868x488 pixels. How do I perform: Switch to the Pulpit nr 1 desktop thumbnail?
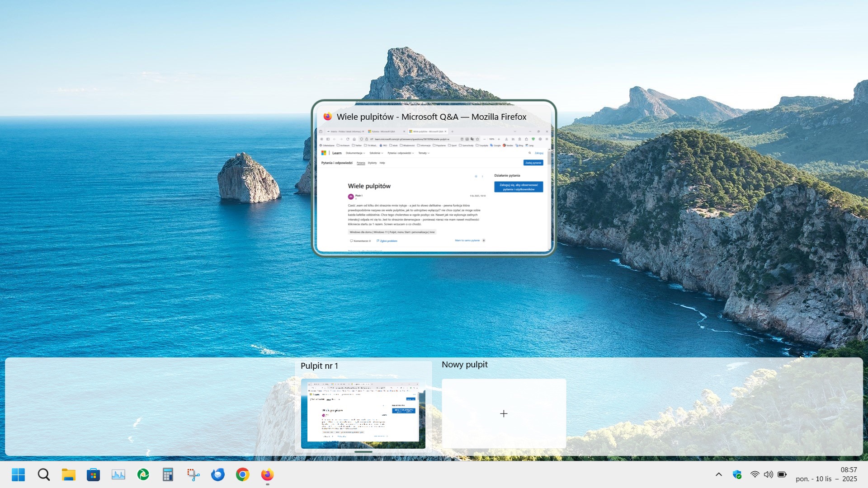click(363, 413)
